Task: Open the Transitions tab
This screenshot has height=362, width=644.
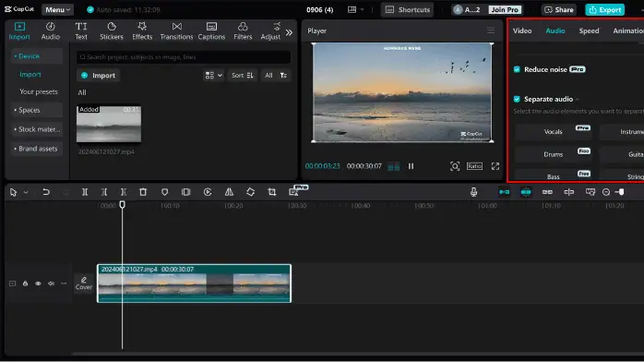Action: 176,30
